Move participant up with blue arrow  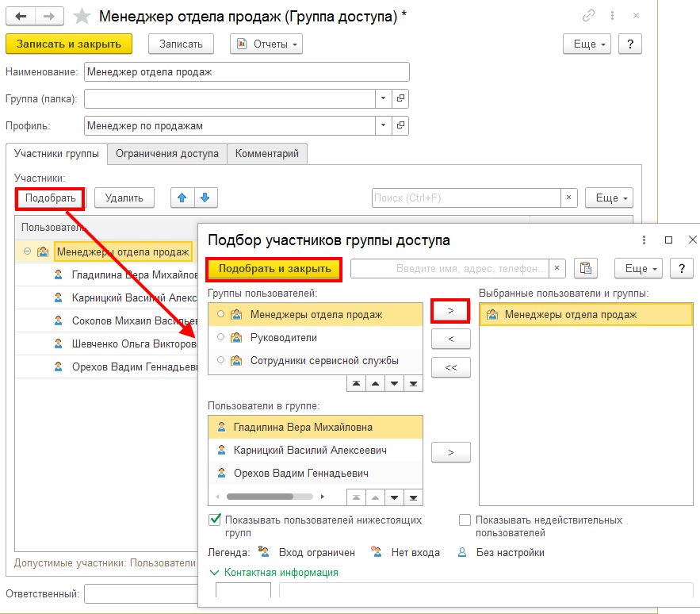point(182,198)
